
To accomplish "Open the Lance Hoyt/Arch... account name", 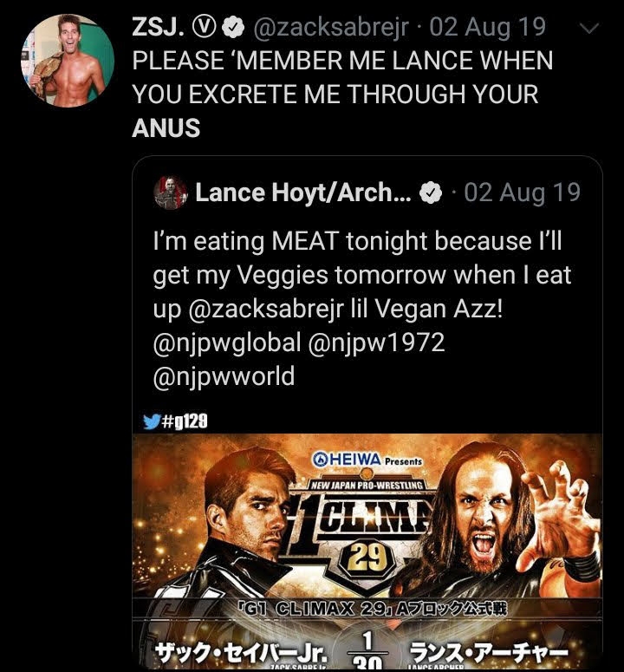I will tap(303, 192).
